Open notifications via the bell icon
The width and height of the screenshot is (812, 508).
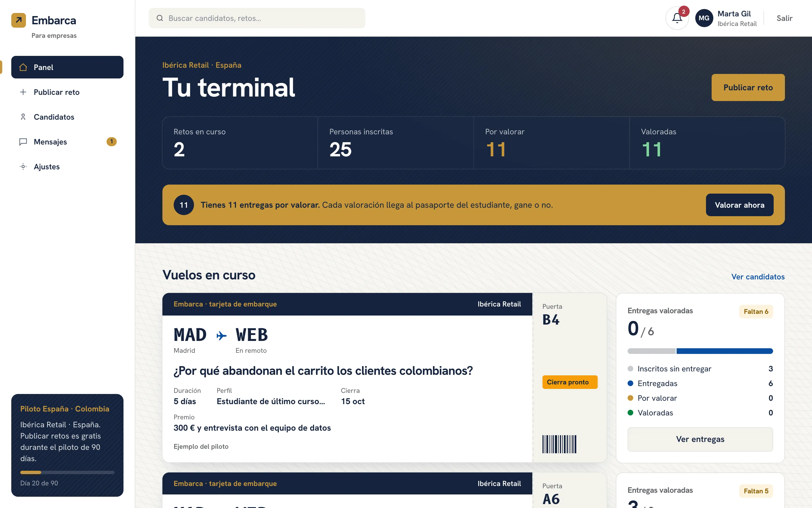pos(677,18)
